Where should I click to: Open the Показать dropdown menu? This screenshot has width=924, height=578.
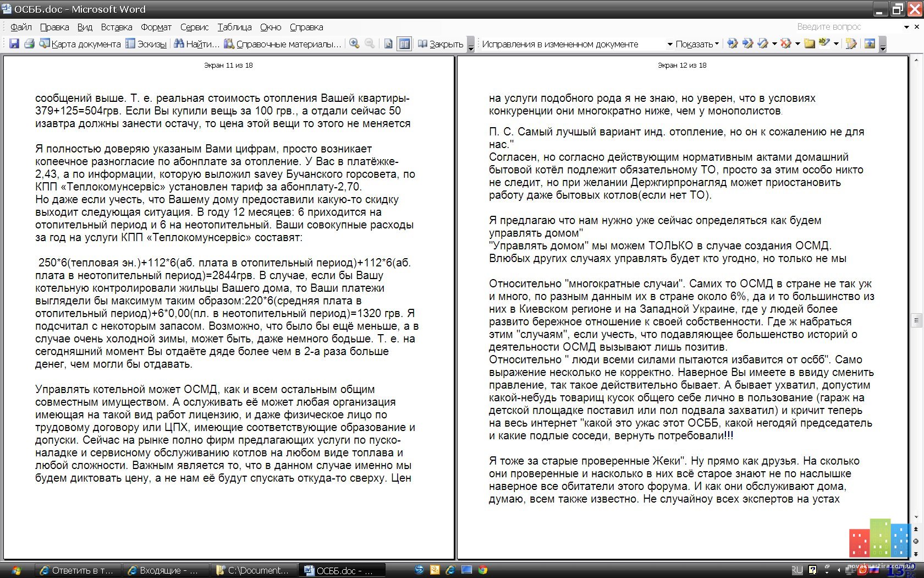click(697, 44)
